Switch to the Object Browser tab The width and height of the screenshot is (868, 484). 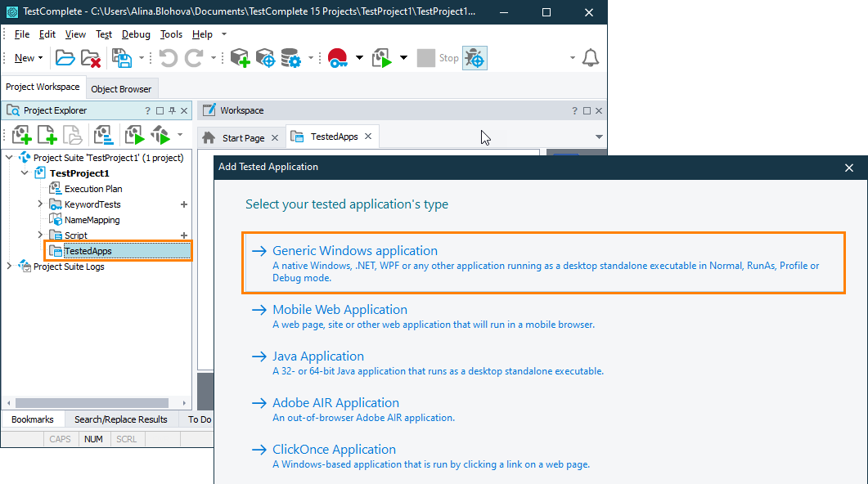(121, 87)
